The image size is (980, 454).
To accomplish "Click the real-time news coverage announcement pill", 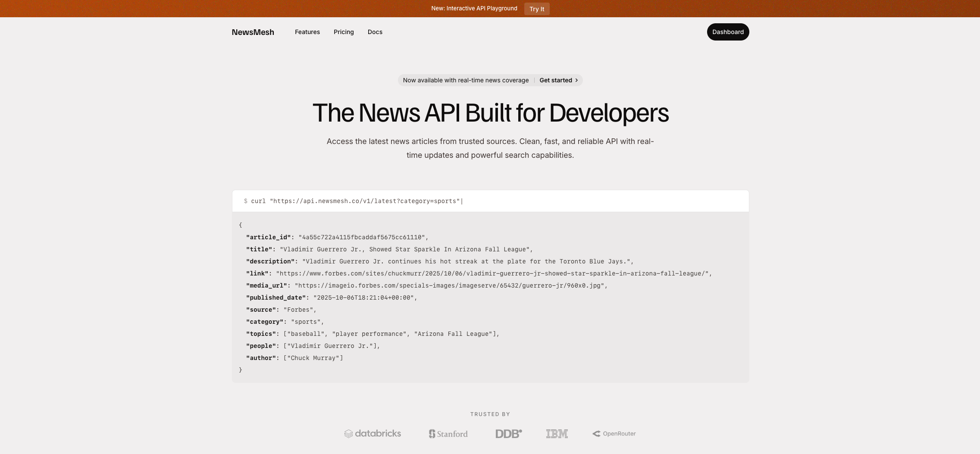I will coord(490,80).
